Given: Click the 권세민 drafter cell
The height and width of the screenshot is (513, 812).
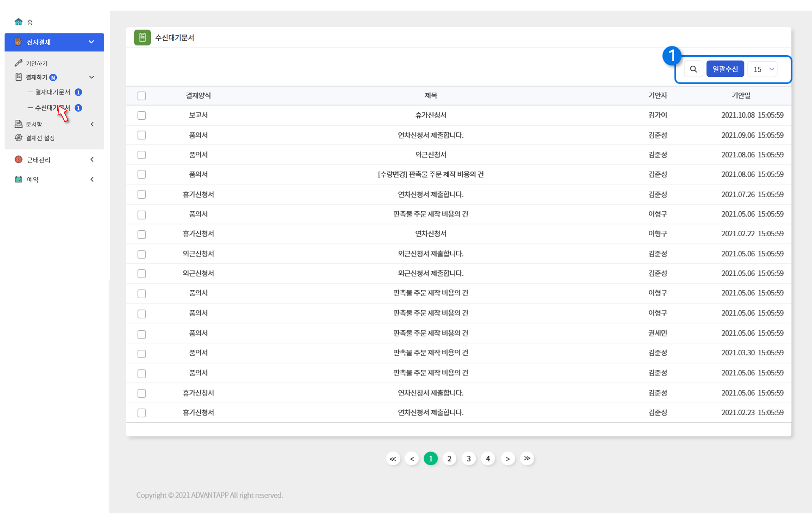Looking at the screenshot, I should click(657, 333).
